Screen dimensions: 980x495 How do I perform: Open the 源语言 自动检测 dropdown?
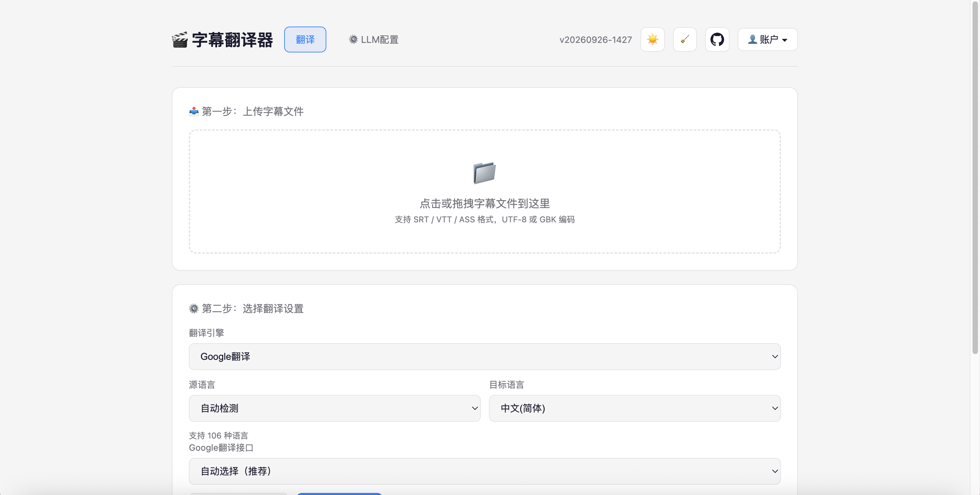(335, 408)
